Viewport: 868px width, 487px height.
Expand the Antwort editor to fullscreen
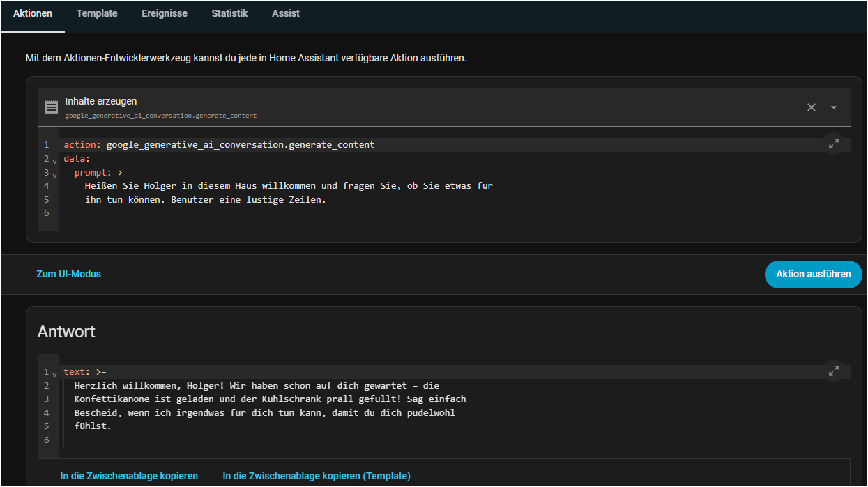click(x=834, y=371)
